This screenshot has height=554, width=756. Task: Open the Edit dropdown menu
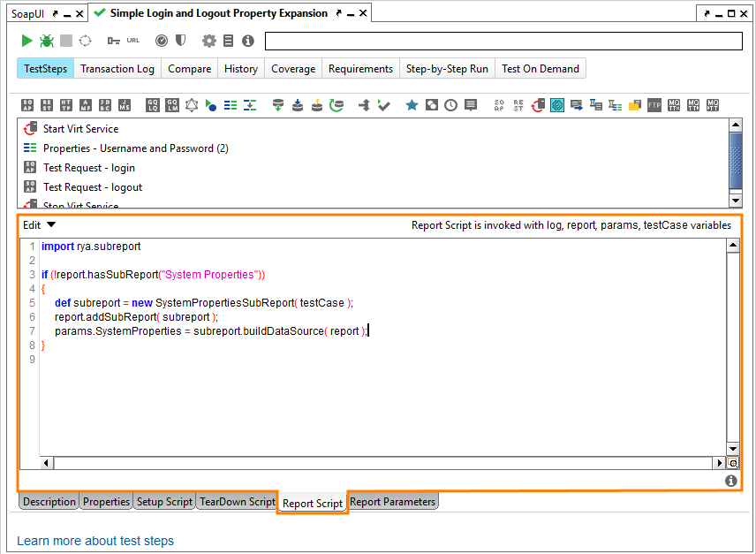39,225
